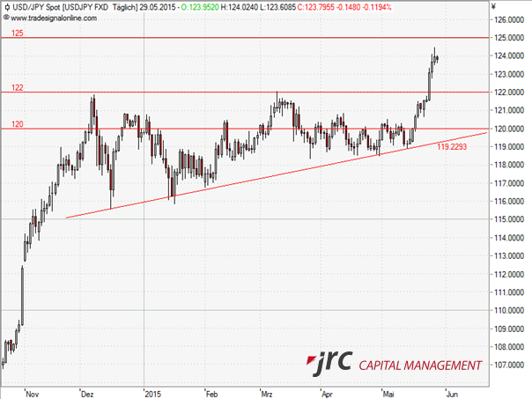The image size is (532, 399).
Task: Click the Apr label on time axis
Action: click(329, 393)
